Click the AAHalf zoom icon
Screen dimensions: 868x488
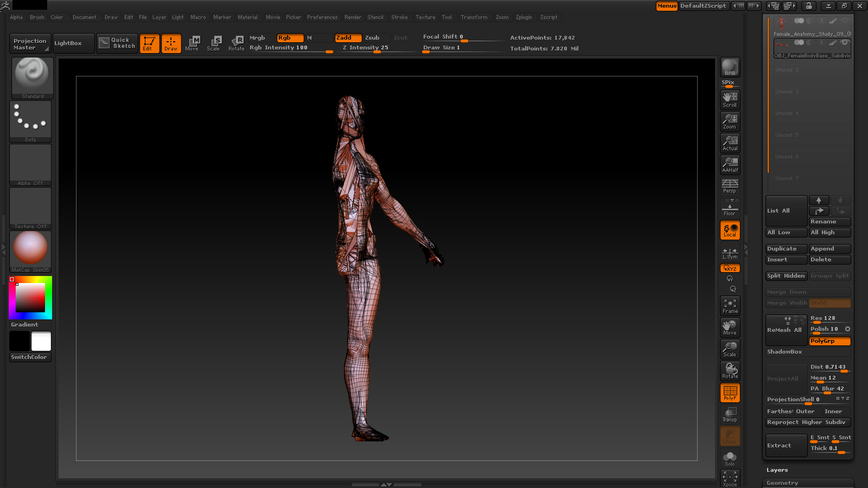[730, 164]
